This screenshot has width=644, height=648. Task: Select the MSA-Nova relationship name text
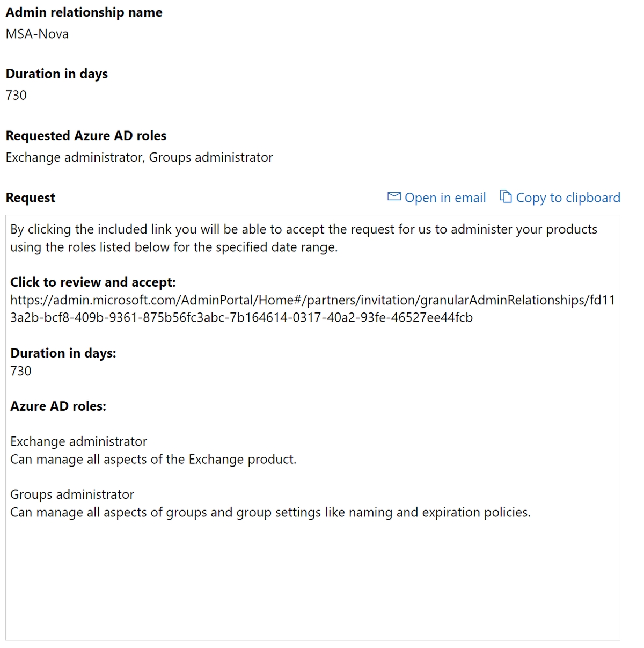pyautogui.click(x=36, y=34)
